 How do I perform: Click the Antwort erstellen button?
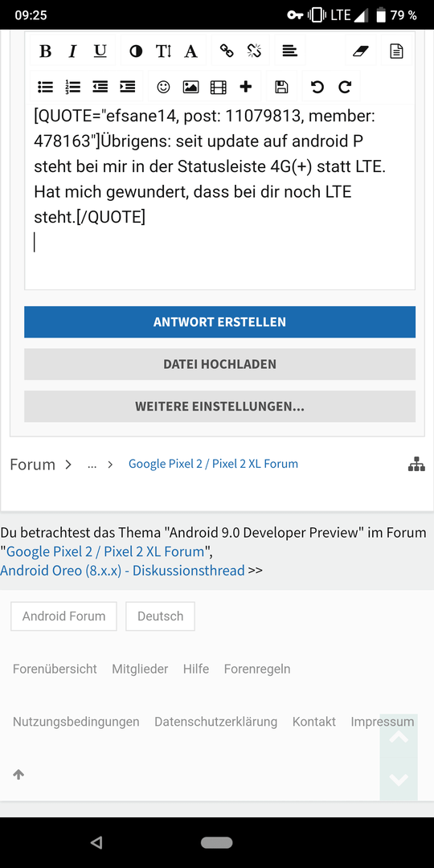pos(219,321)
